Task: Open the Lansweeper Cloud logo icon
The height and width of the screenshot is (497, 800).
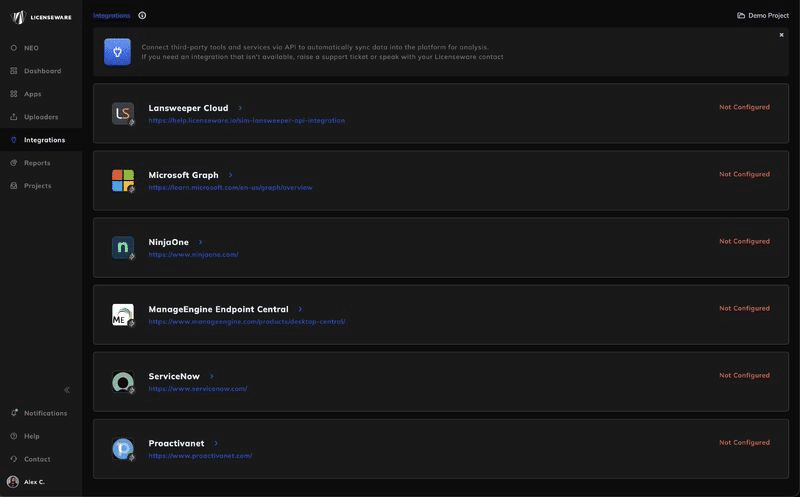Action: coord(123,113)
